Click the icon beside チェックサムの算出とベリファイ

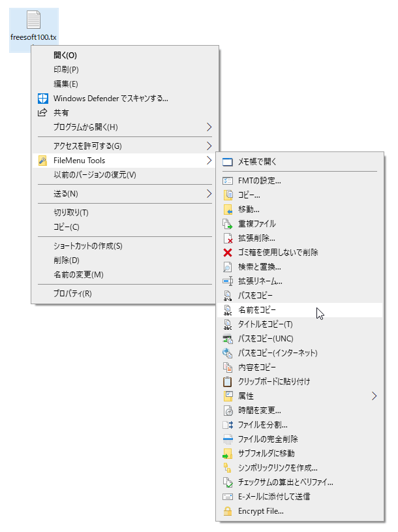coord(226,482)
